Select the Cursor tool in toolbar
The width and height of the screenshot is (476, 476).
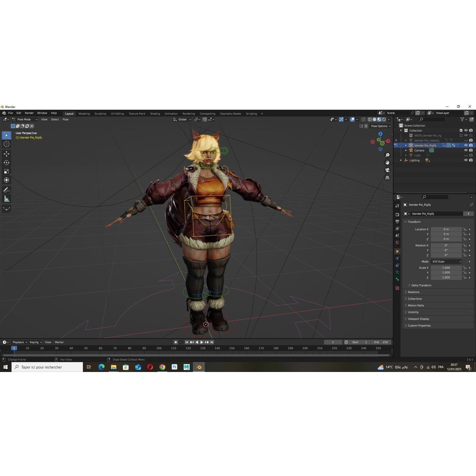6,144
